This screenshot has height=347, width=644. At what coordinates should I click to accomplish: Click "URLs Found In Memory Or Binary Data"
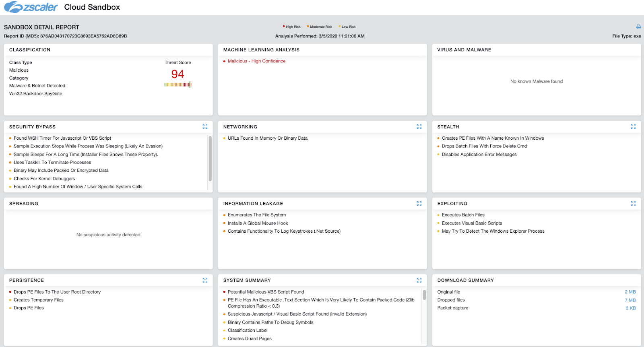tap(268, 138)
